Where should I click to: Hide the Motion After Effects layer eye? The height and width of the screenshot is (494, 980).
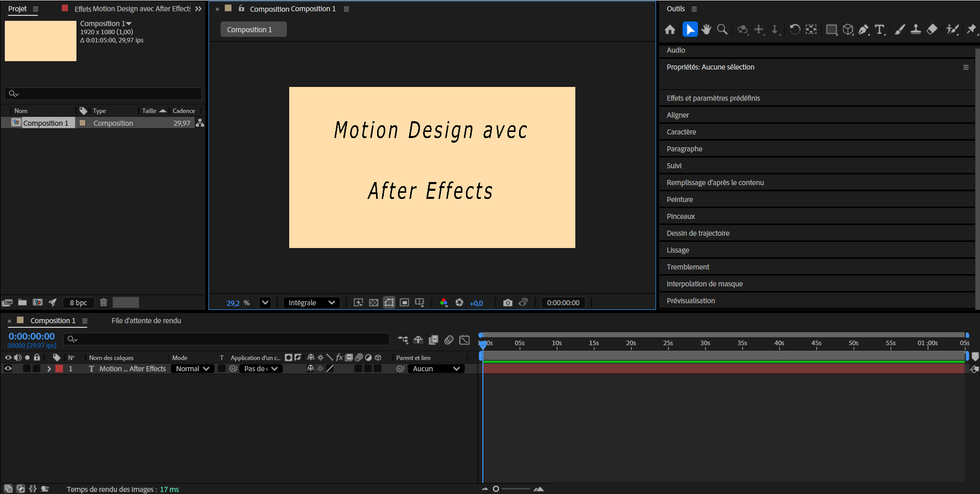point(8,369)
